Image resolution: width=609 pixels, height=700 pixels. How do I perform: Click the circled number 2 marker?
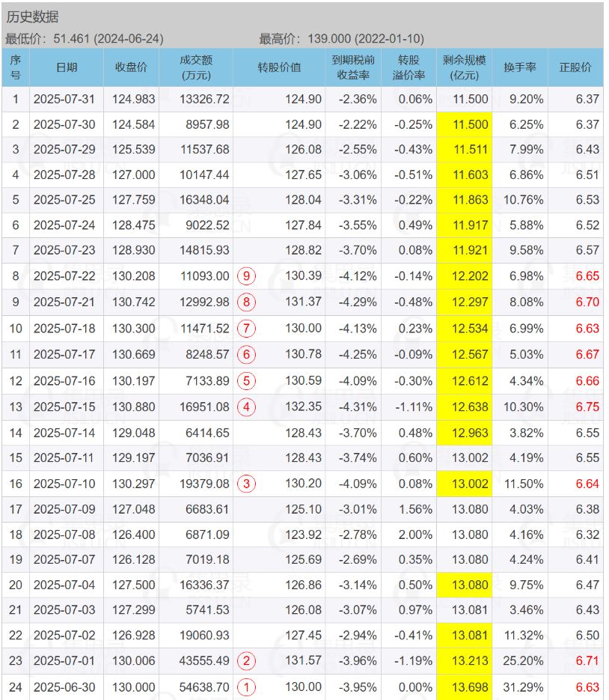(x=247, y=661)
